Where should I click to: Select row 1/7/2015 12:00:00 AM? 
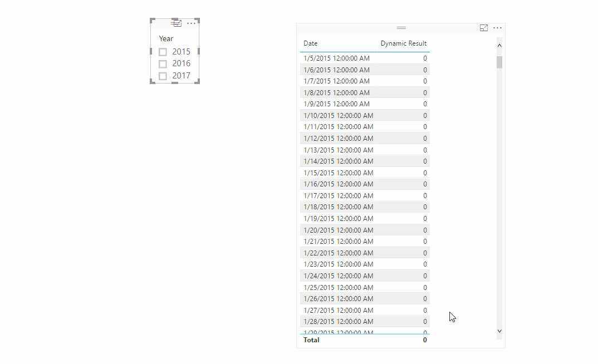point(365,81)
